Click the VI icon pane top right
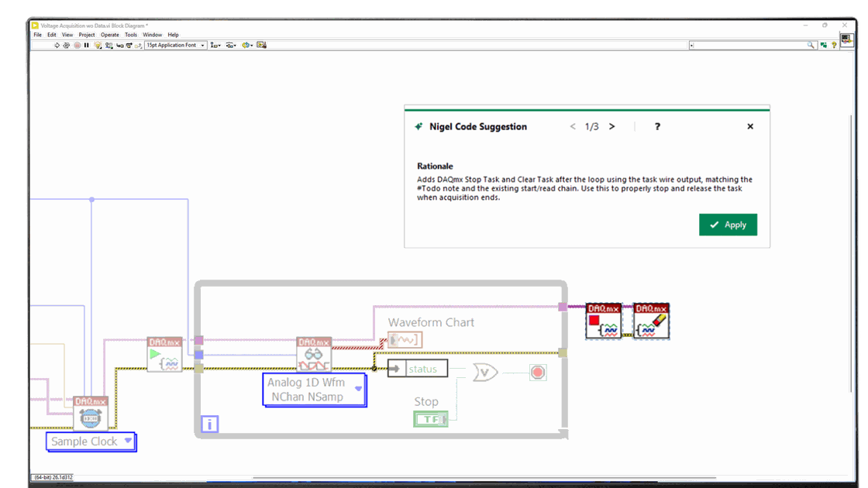The height and width of the screenshot is (488, 868). tap(846, 40)
